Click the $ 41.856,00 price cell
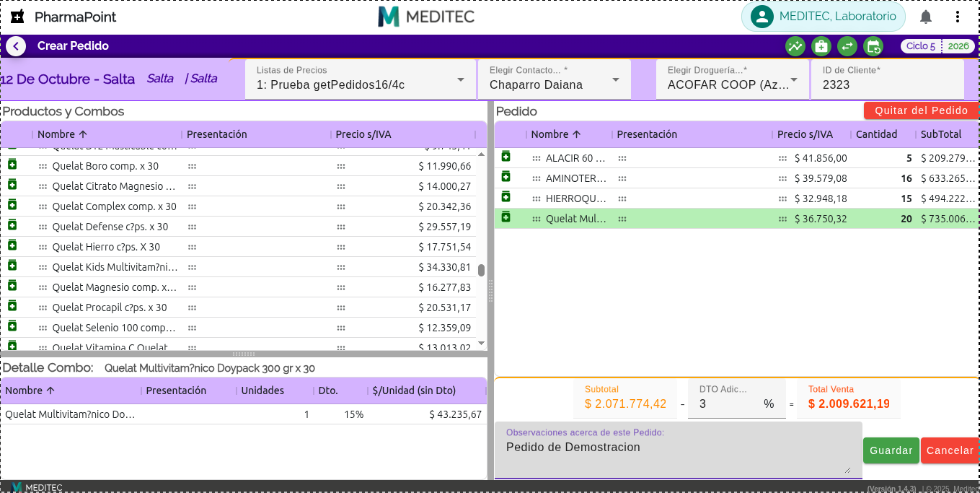The height and width of the screenshot is (493, 980). [x=821, y=158]
